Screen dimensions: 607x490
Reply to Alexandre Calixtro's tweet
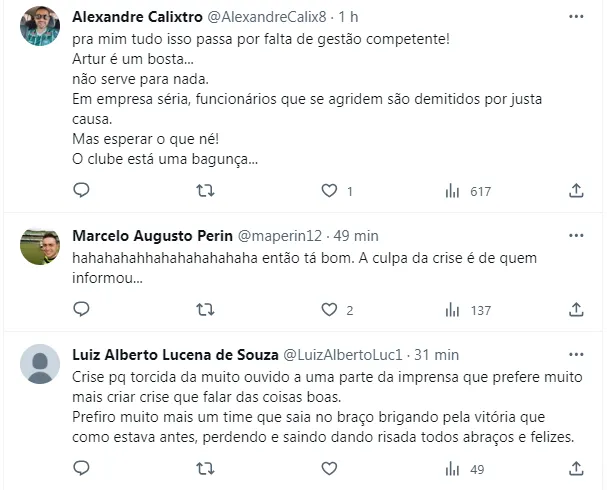point(82,190)
